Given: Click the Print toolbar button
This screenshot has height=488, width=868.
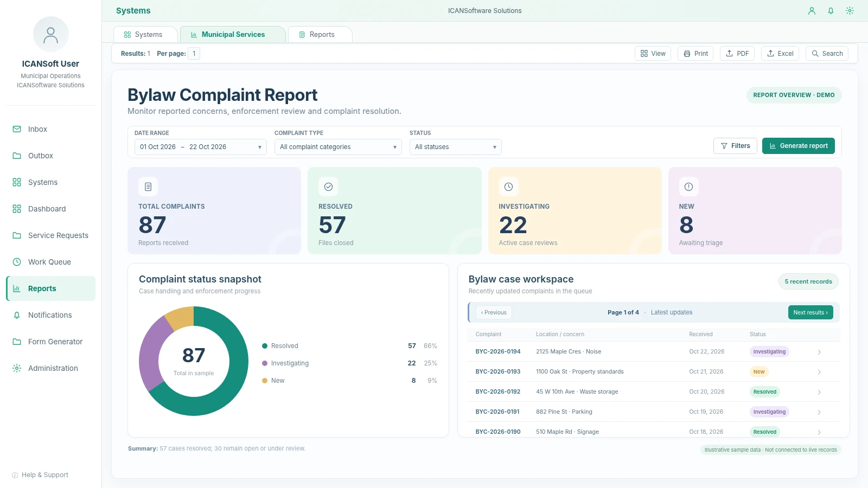Looking at the screenshot, I should (x=695, y=54).
